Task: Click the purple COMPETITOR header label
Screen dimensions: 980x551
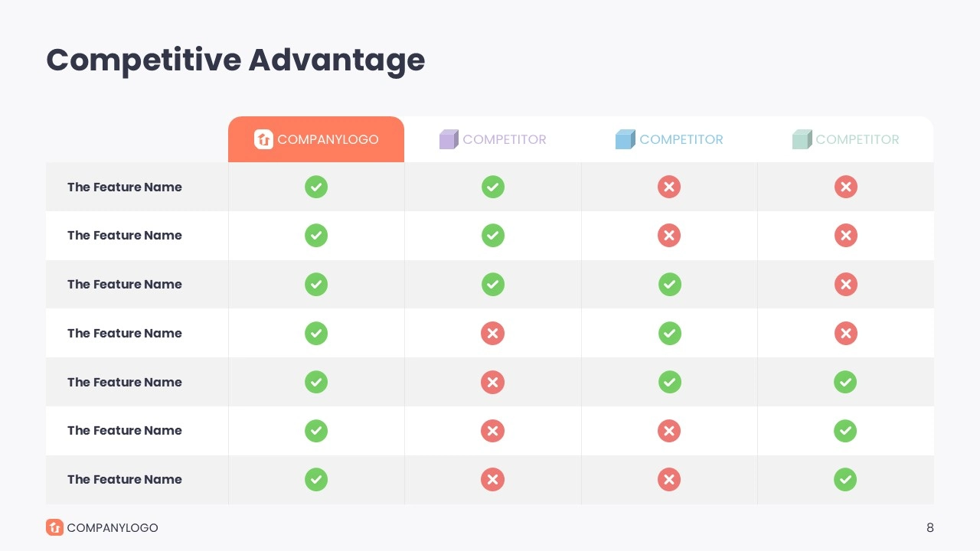Action: click(x=505, y=139)
